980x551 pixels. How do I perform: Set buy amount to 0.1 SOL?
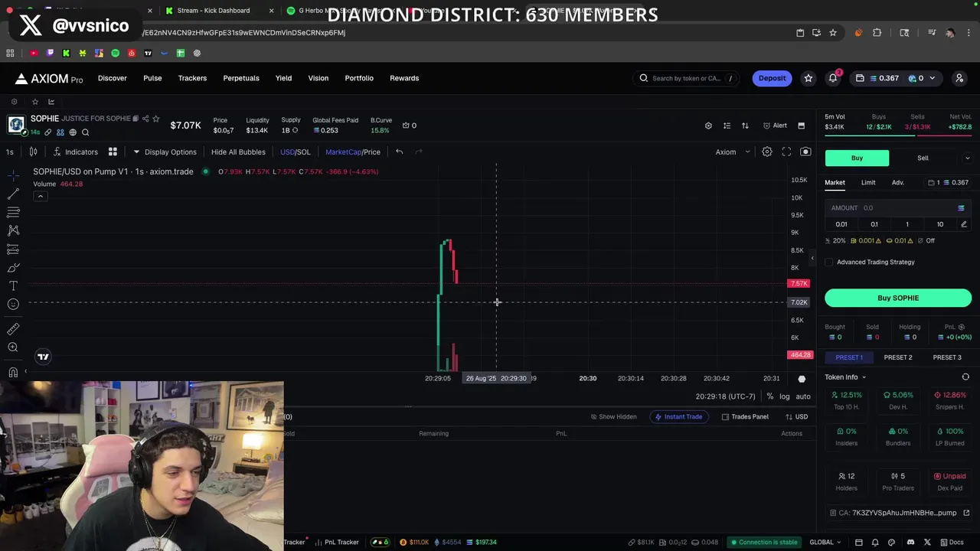[874, 224]
